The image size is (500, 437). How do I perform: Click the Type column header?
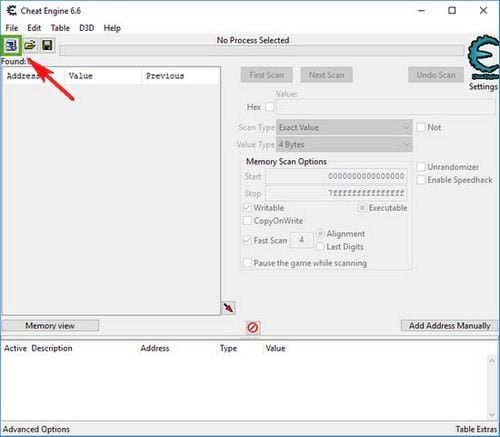(229, 348)
